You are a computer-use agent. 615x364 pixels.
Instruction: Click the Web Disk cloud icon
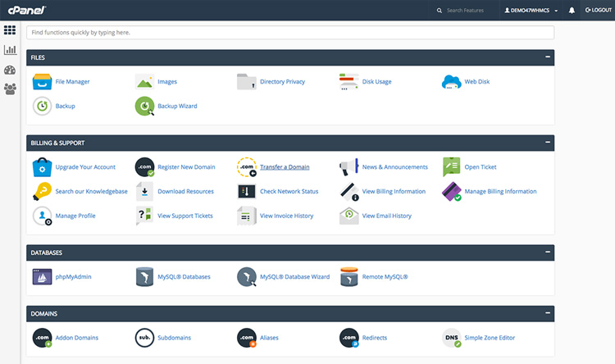[452, 82]
